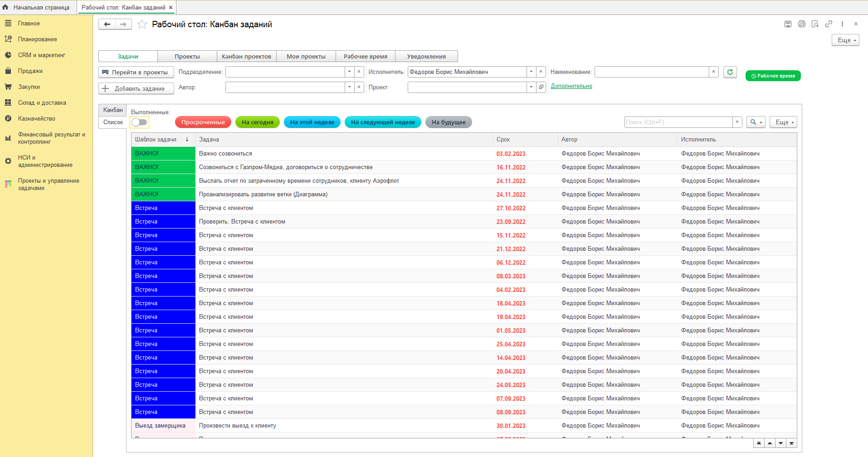Click the search magnifier button
Viewport: 868px width, 457px height.
(x=756, y=122)
